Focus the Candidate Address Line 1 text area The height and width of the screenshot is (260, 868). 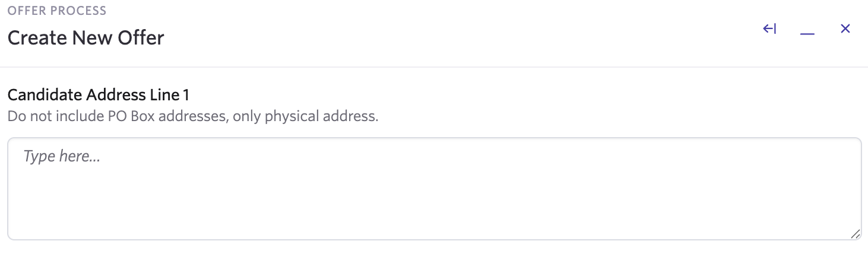434,189
